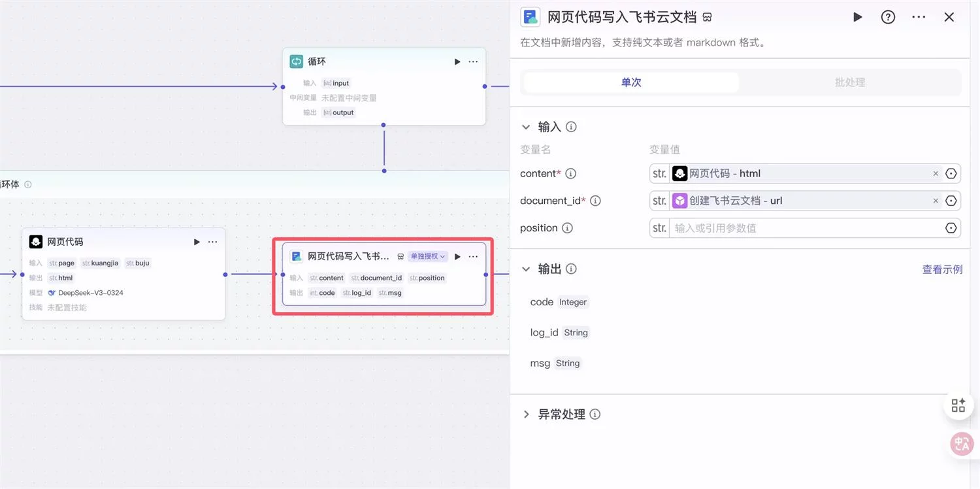
Task: Switch to the 单次 tab
Action: [x=630, y=82]
